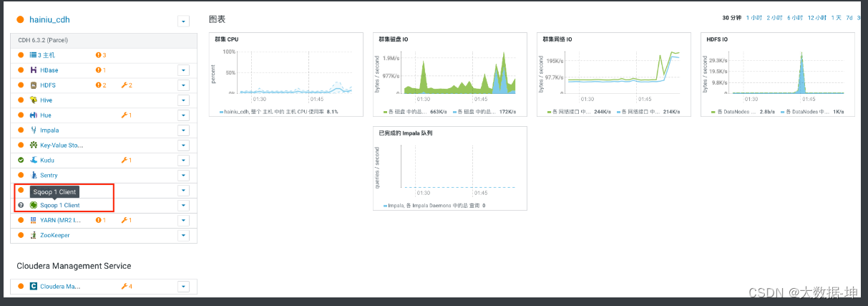Open the Kudu actions dropdown
Screen dimensions: 868x306
(183, 161)
